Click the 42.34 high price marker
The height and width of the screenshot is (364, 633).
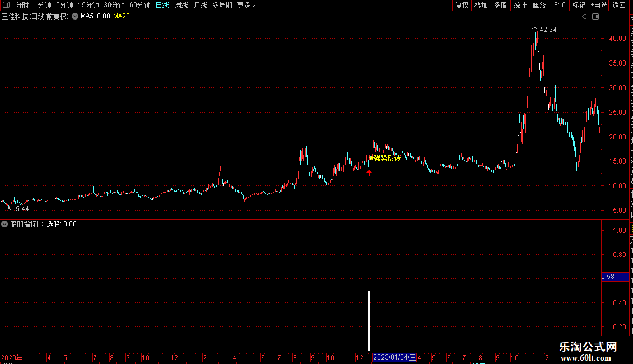[548, 30]
